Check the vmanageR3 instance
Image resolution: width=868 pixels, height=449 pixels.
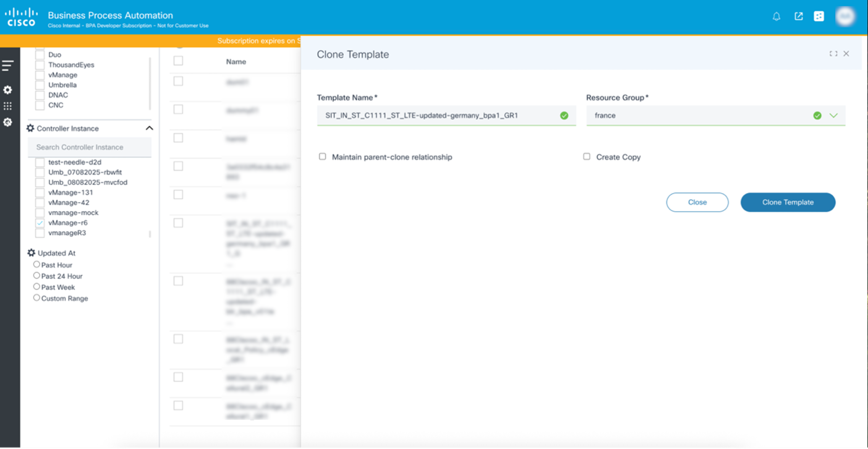tap(40, 233)
